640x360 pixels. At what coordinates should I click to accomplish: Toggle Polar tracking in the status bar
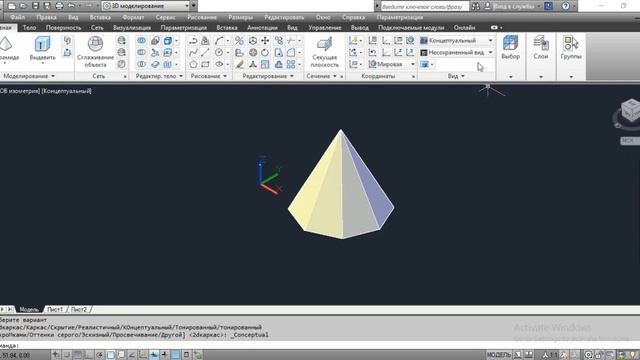coord(99,355)
